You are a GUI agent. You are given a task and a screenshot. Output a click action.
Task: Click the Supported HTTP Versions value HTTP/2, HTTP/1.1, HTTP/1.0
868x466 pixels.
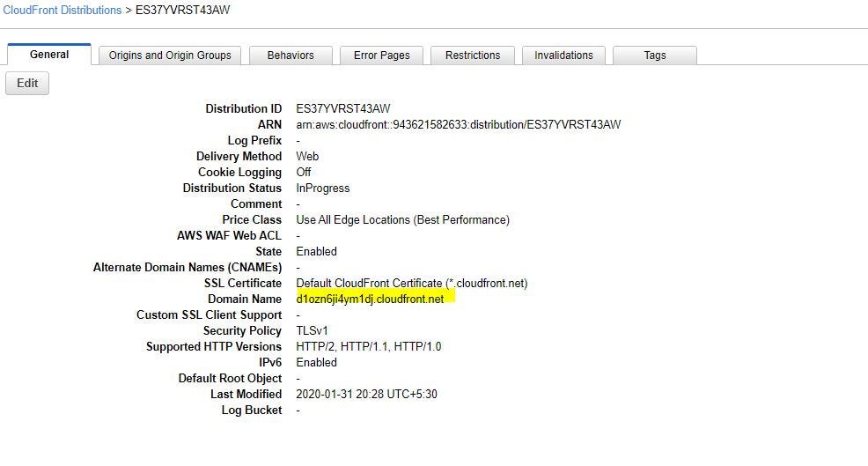(x=369, y=347)
